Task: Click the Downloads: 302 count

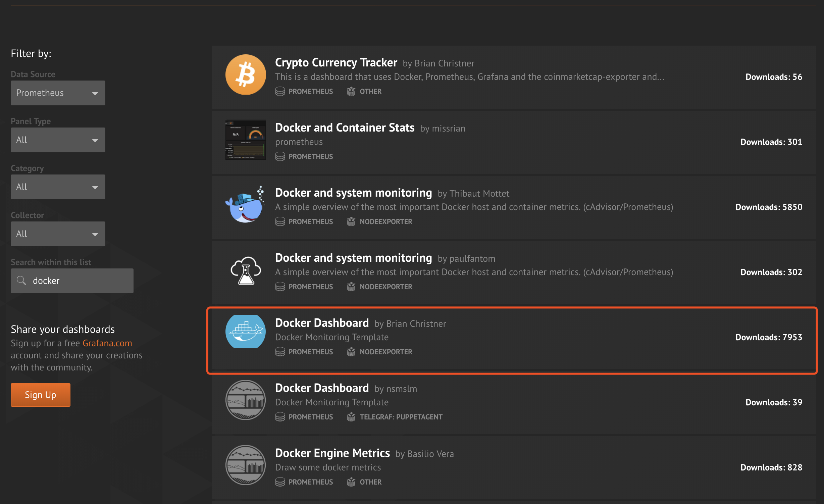Action: click(771, 272)
